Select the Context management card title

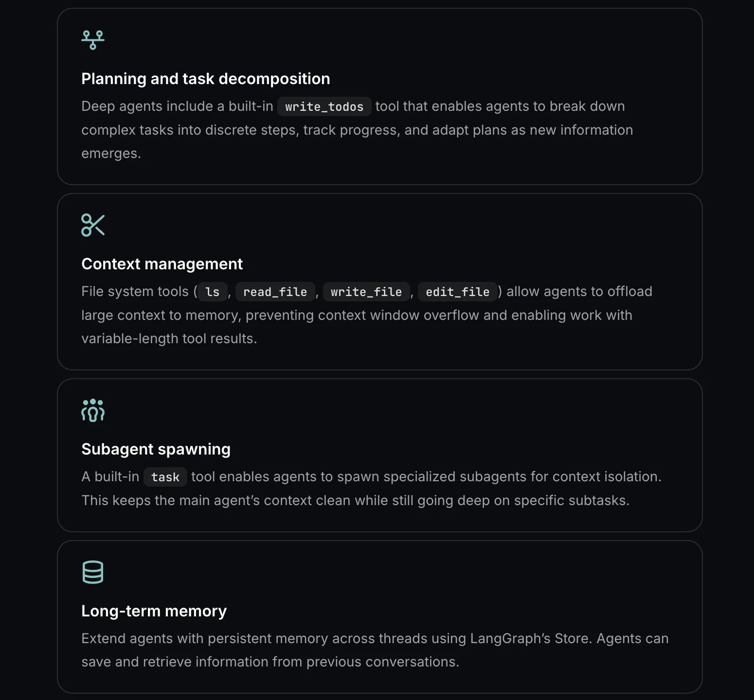click(x=162, y=264)
